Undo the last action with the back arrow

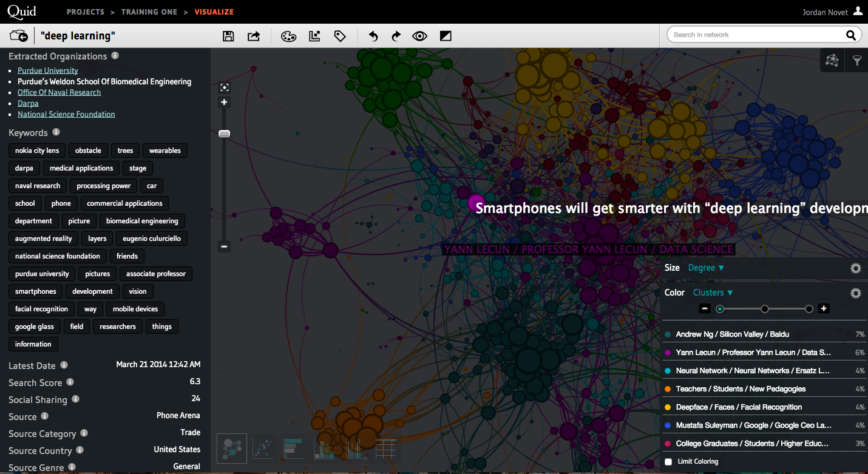coord(373,36)
